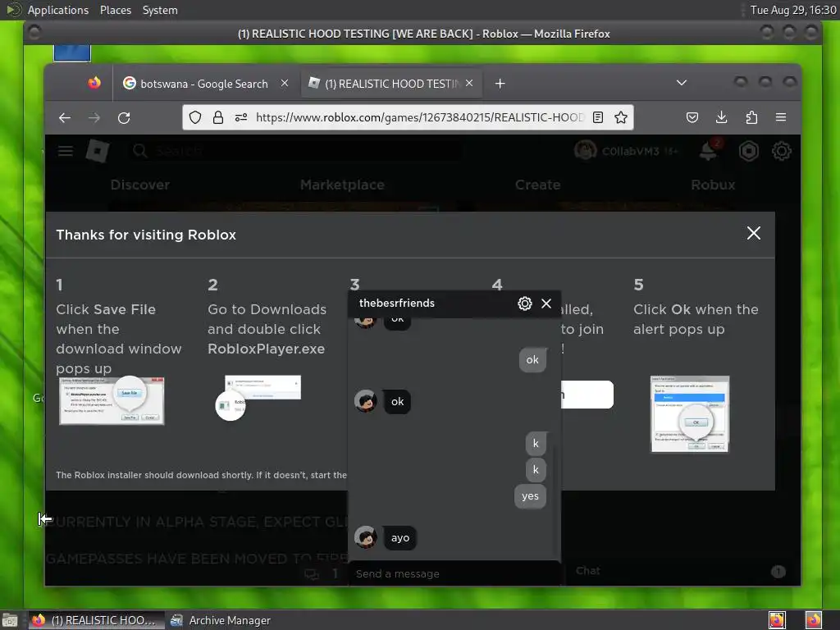
Task: Open the Marketplace nav link
Action: pos(342,185)
